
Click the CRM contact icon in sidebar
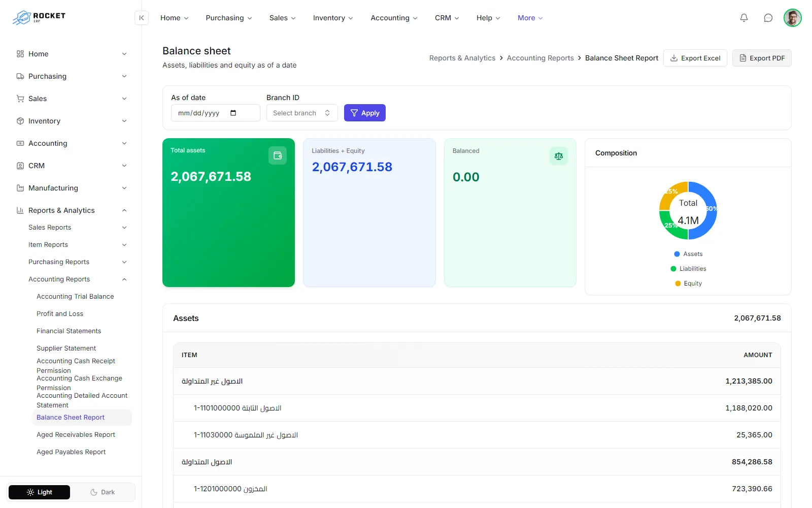pyautogui.click(x=20, y=166)
